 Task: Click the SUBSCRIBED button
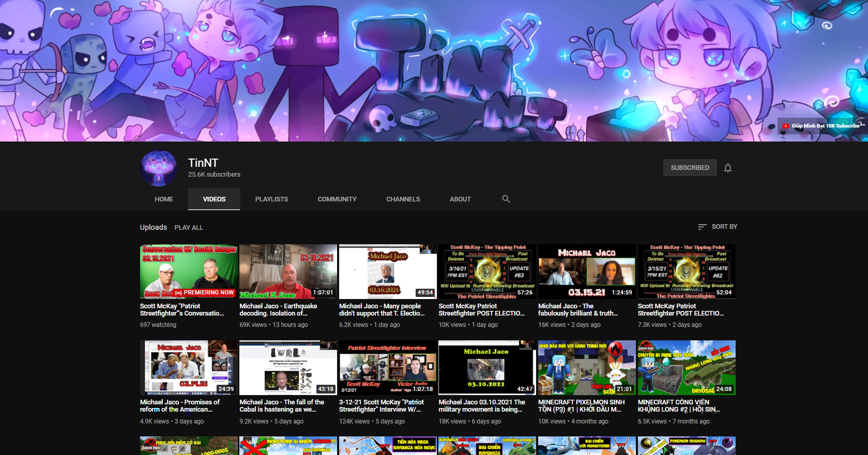tap(690, 168)
